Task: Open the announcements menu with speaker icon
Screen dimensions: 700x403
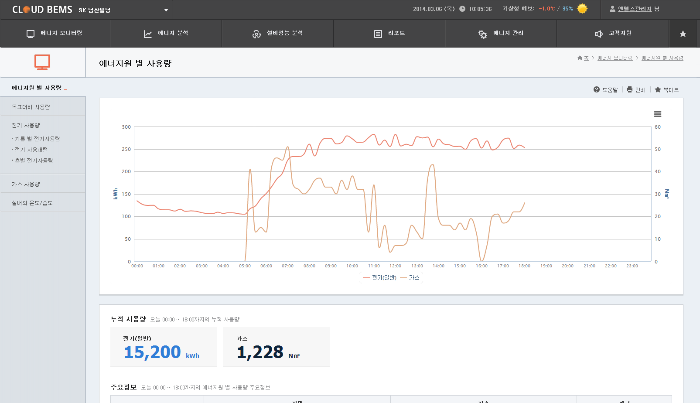Action: coord(612,34)
